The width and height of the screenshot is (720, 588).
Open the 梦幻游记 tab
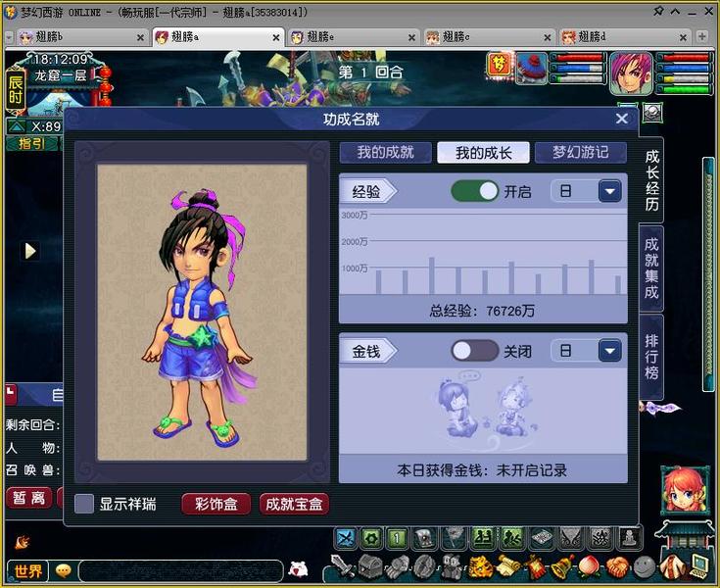(x=580, y=152)
